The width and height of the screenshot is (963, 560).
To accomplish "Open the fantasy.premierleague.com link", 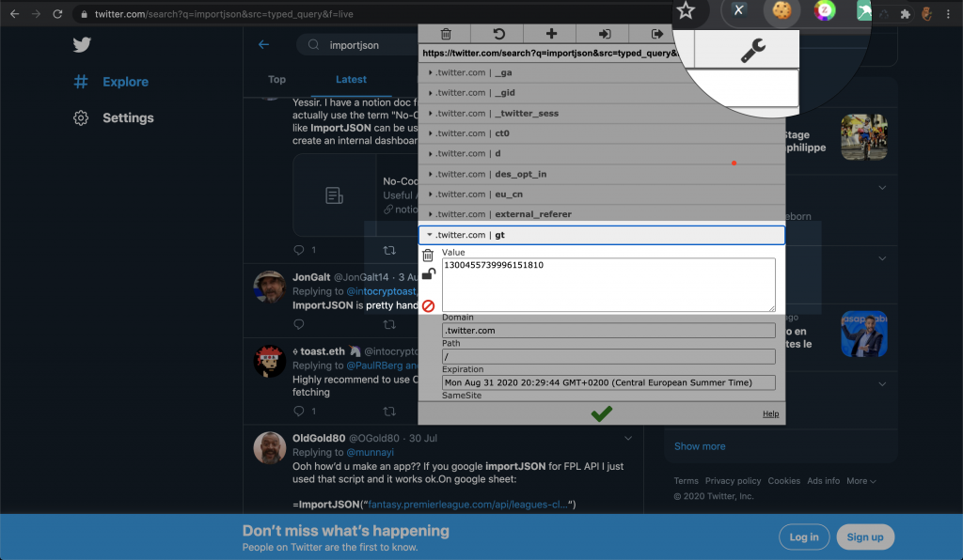I will tap(467, 505).
